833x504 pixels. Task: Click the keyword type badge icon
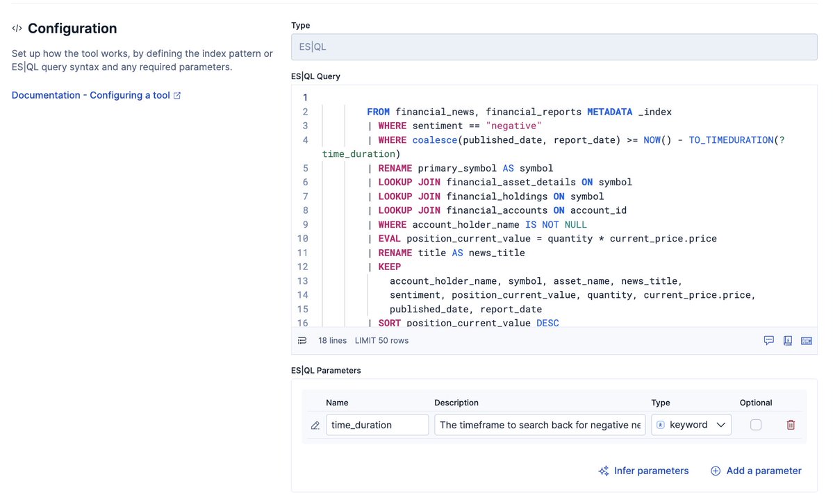point(661,425)
